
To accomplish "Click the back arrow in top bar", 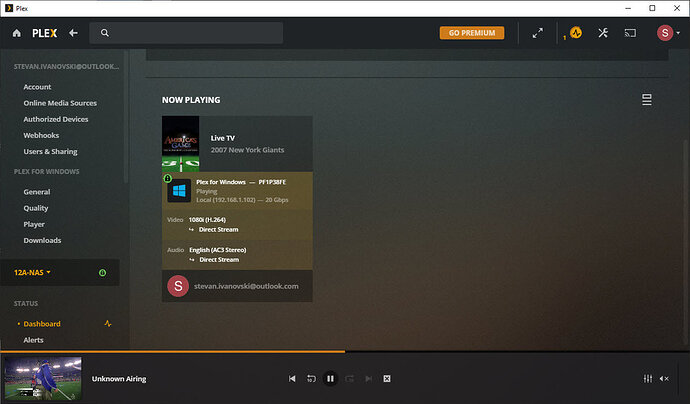I will (73, 33).
